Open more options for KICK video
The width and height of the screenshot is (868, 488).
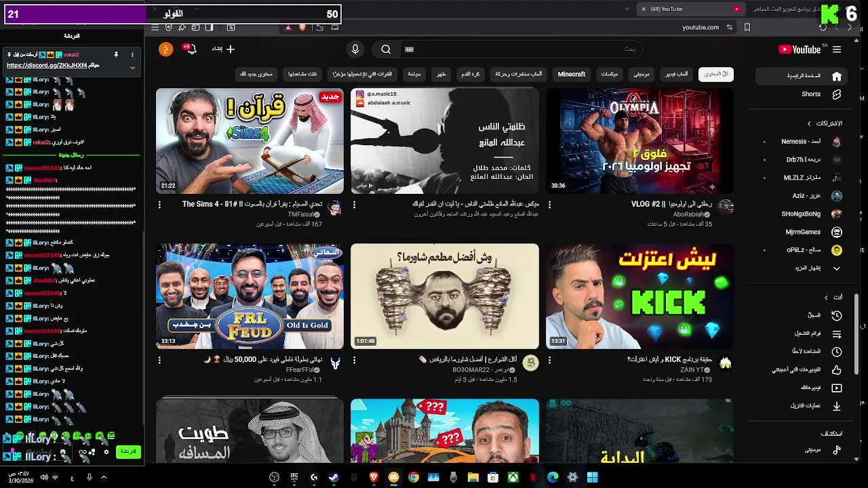coord(549,360)
